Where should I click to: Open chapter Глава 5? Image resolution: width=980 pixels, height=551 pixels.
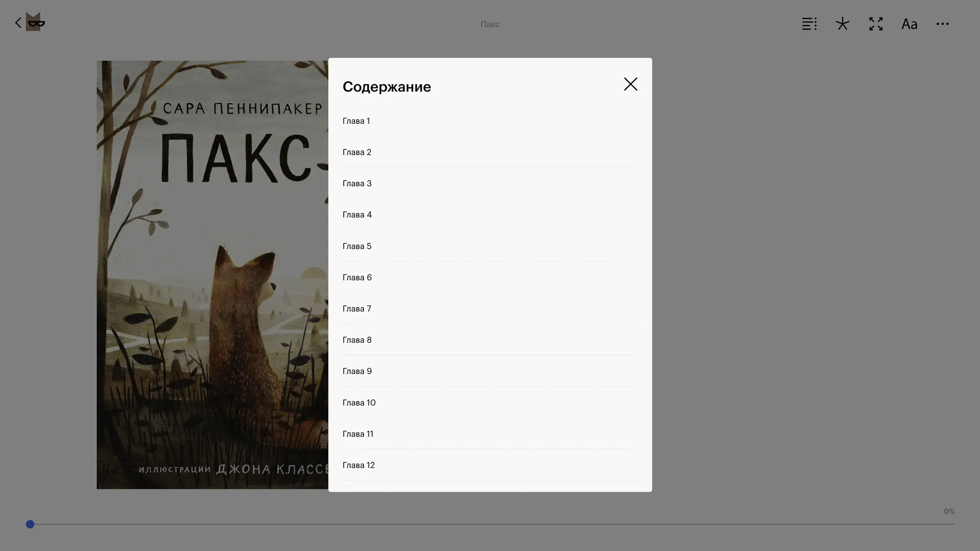coord(357,246)
